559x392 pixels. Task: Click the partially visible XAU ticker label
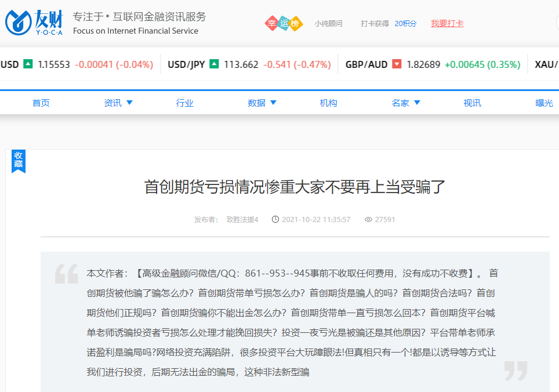[546, 64]
